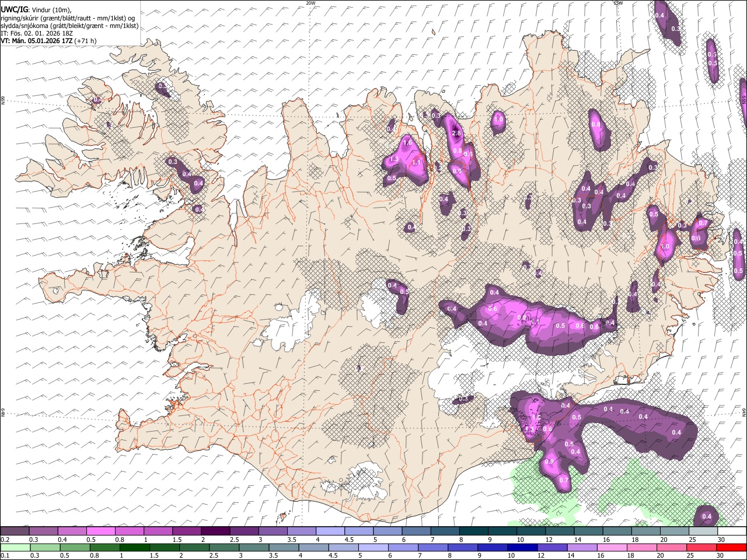Click the pale lavender swatch labeled 4 in top legend row
Screen dimensions: 747x560
click(330, 531)
